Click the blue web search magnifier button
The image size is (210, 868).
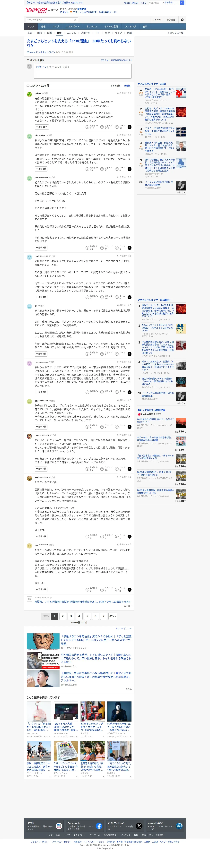[x=182, y=3]
